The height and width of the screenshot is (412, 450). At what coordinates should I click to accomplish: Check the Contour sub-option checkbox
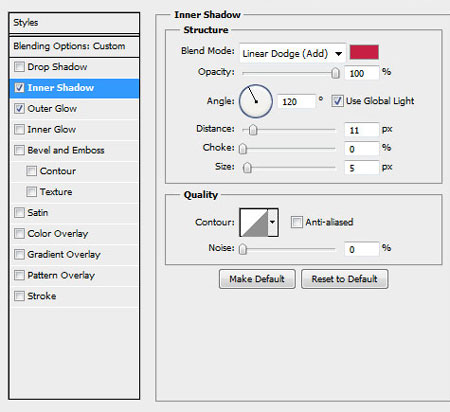tap(31, 171)
